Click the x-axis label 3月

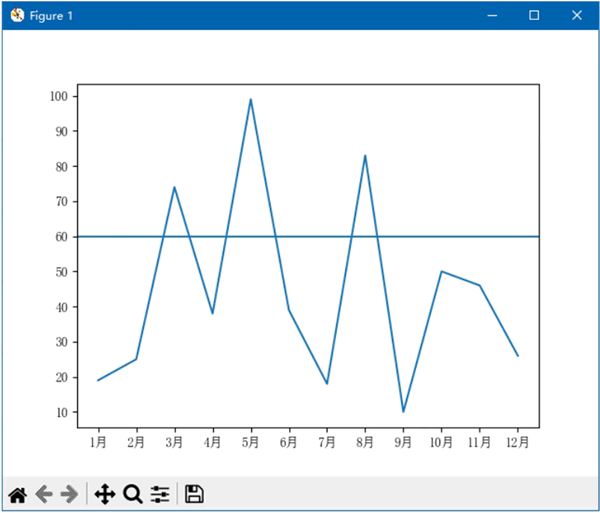click(174, 442)
